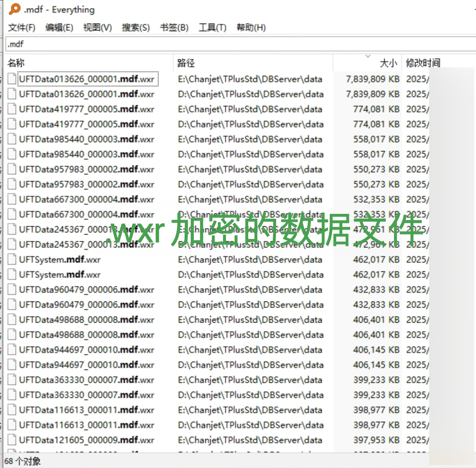Click file icon of UFTData985440_000003.mdf.wxr on D: drive
The image size is (476, 468).
click(x=12, y=154)
